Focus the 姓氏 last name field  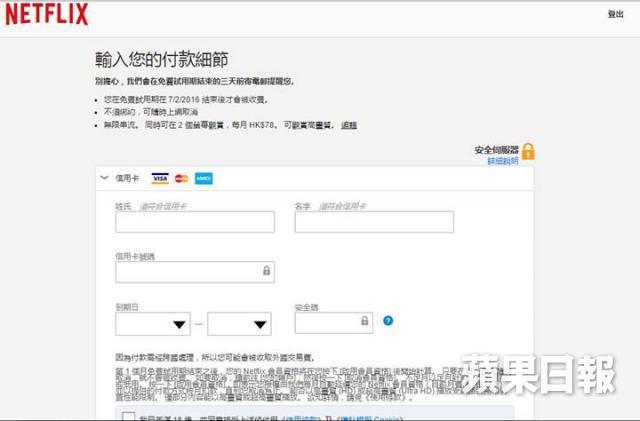[x=195, y=222]
